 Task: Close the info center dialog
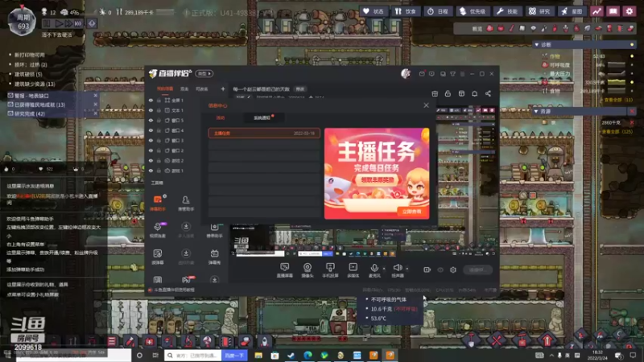427,105
